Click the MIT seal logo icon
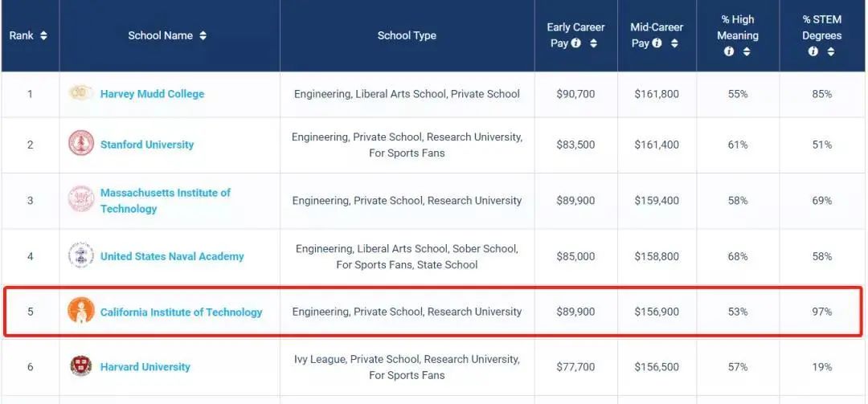The width and height of the screenshot is (868, 404). click(x=81, y=200)
